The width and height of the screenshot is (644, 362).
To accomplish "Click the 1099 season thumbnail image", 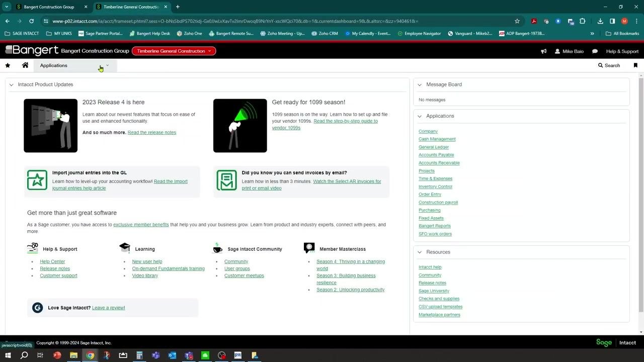I will pyautogui.click(x=240, y=126).
